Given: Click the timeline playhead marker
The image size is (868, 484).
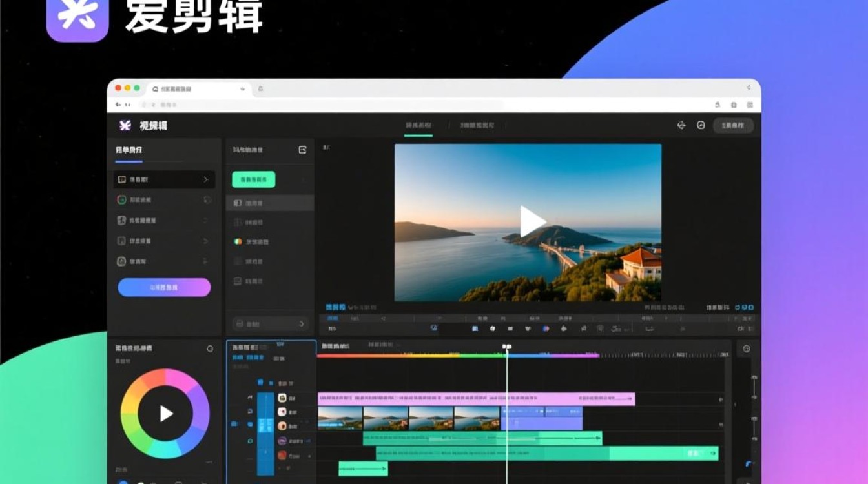Looking at the screenshot, I should tap(507, 348).
